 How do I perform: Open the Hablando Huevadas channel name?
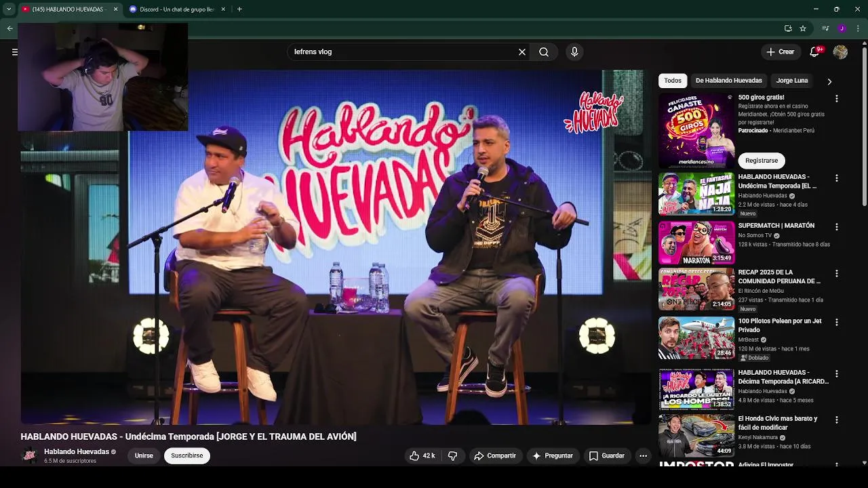click(77, 452)
